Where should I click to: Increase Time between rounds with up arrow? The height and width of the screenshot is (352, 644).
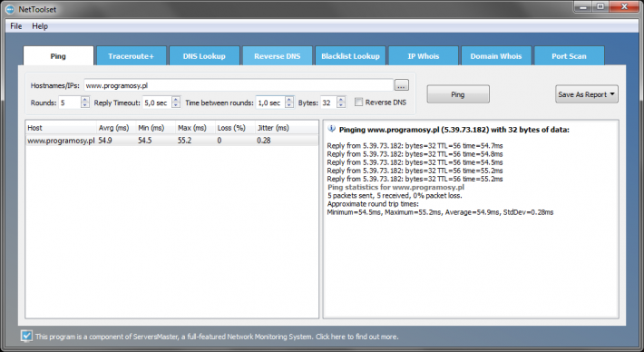tap(289, 100)
